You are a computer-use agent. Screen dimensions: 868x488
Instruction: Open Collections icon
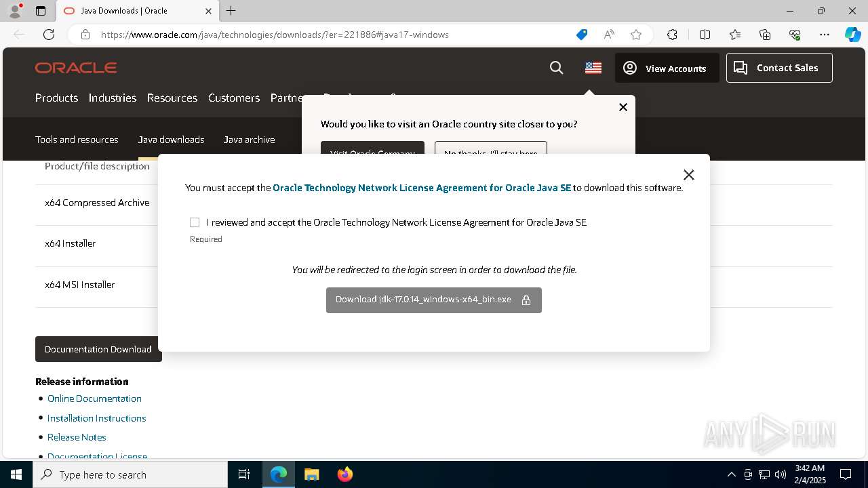coord(765,35)
